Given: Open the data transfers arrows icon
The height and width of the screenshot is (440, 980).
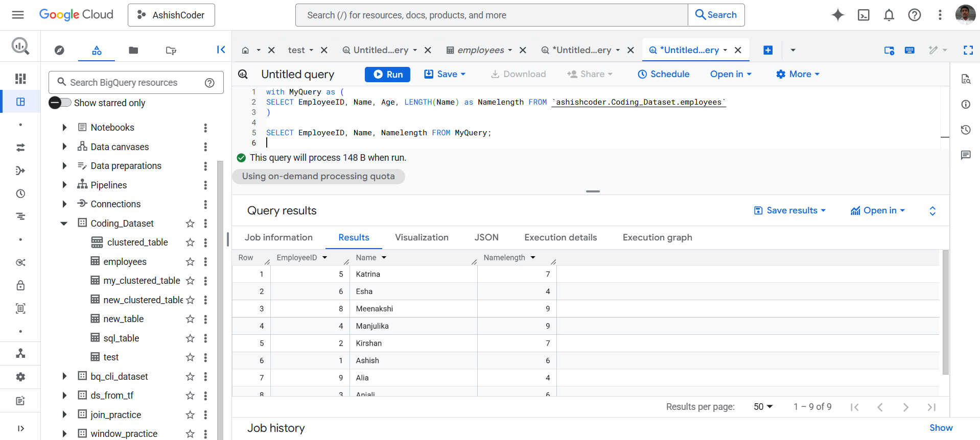Looking at the screenshot, I should tap(20, 148).
